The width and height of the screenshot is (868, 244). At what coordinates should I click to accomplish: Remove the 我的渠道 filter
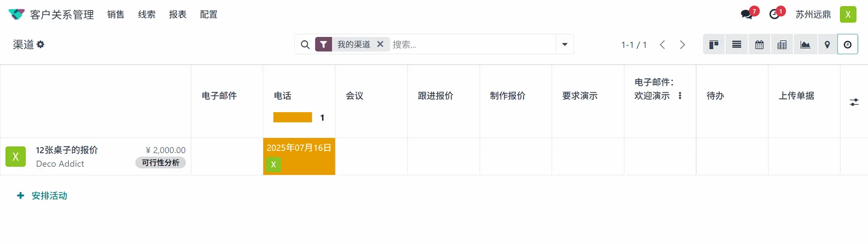(x=380, y=44)
